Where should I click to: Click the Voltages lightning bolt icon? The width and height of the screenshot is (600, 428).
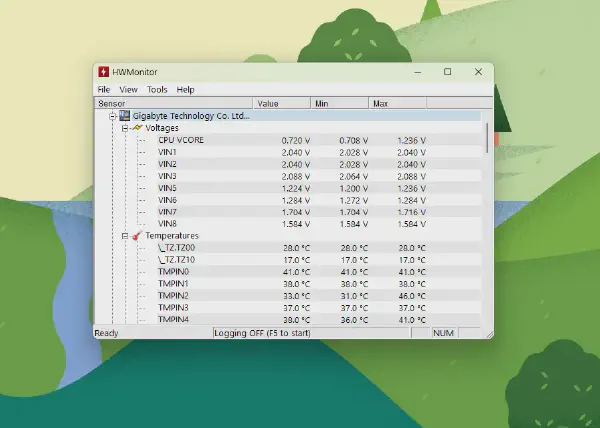point(137,128)
